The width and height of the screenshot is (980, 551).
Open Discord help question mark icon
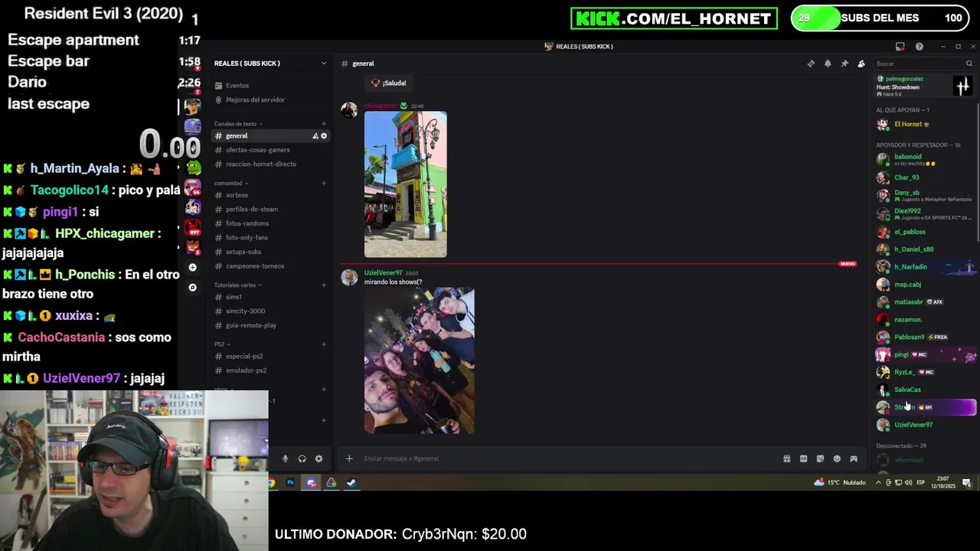(x=919, y=47)
